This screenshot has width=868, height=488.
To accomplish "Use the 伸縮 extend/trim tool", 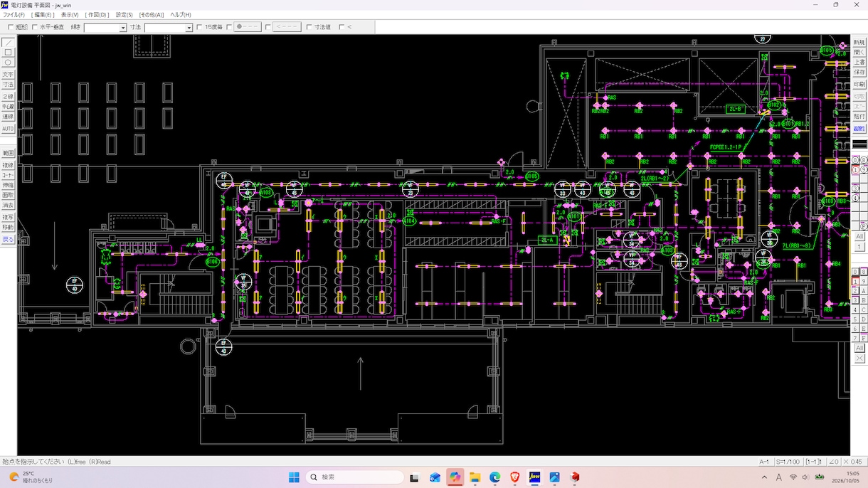I will 8,185.
